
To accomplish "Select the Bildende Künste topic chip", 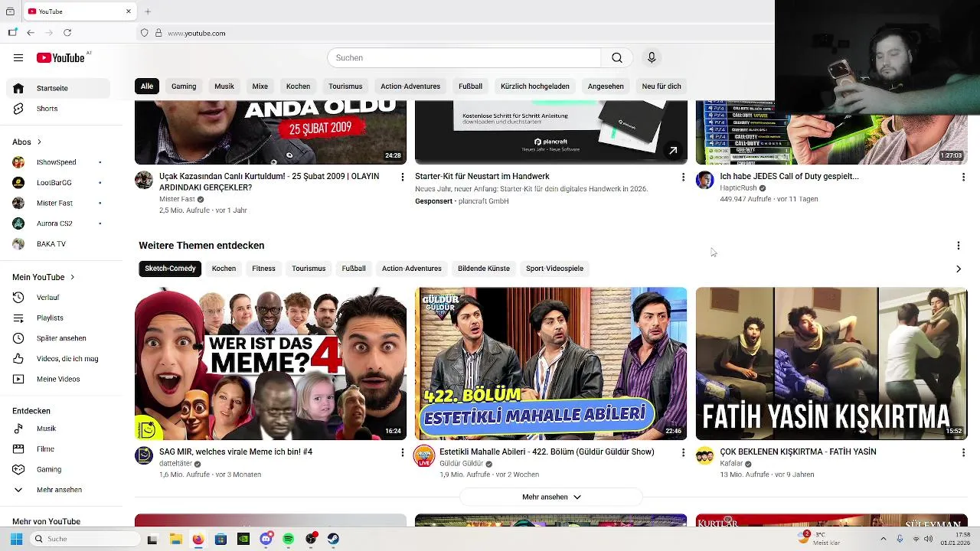I will pyautogui.click(x=484, y=269).
